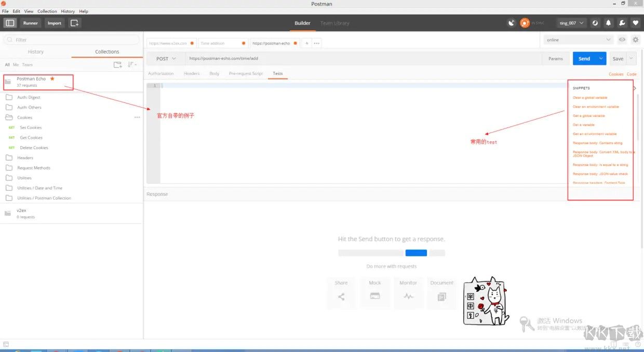Open the Save button dropdown arrow
Screen dimensions: 644x352
(632, 59)
